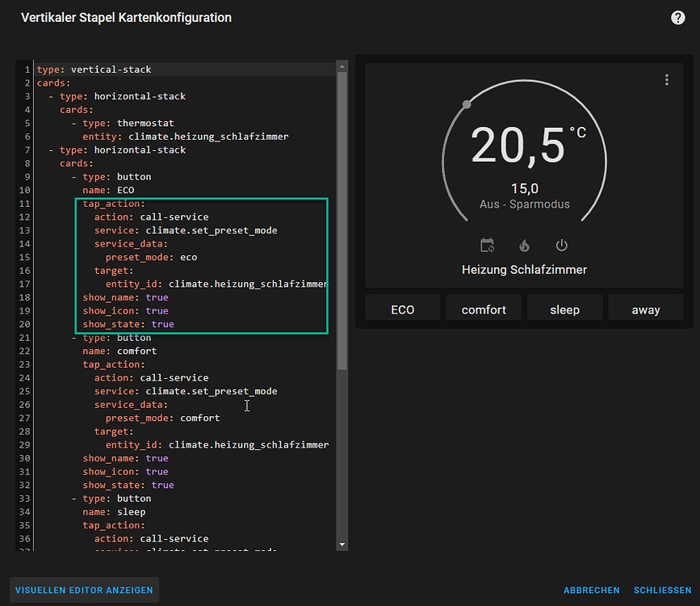Select the comfort preset button
Viewport: 700px width, 606px height.
[x=483, y=308]
